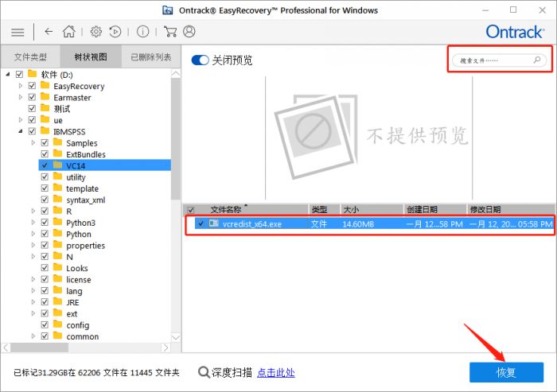Uncheck the utility folder checkbox

45,177
